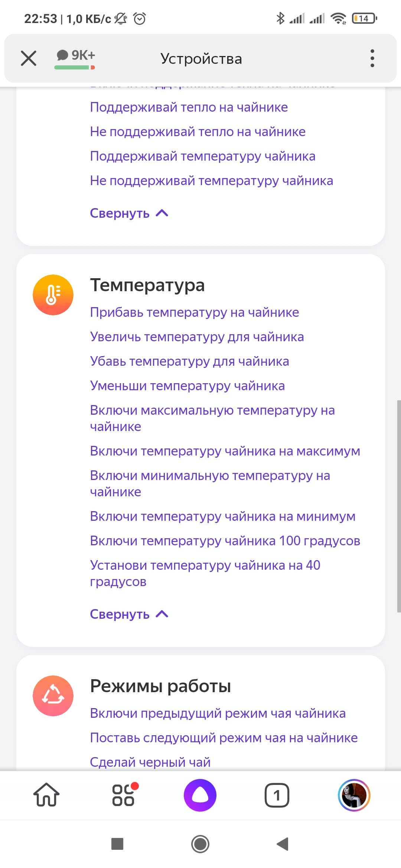This screenshot has height=868, width=401.
Task: Select "Включи температуру чайника 100 градусов"
Action: (225, 541)
